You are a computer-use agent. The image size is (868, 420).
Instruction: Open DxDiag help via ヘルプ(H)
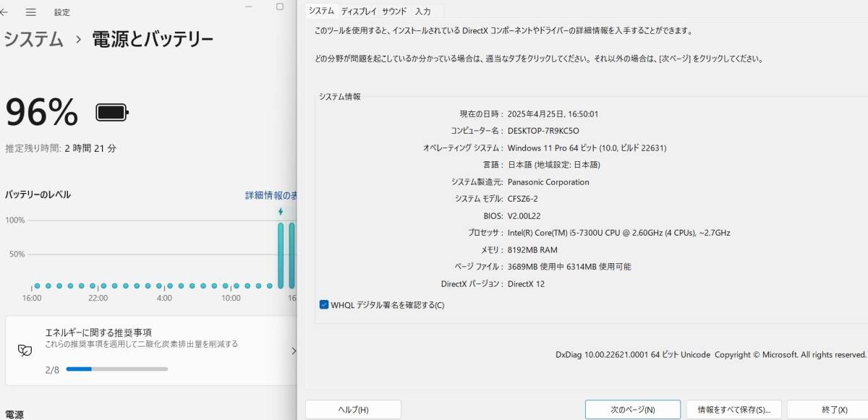pos(353,409)
